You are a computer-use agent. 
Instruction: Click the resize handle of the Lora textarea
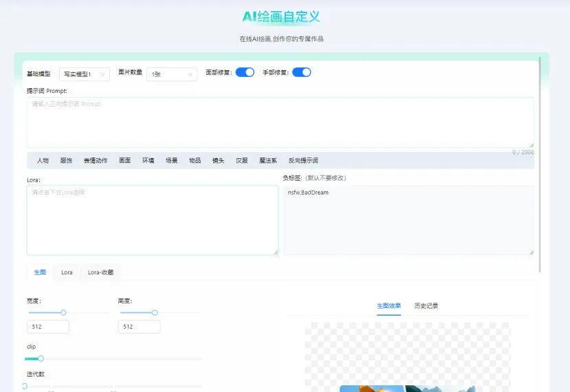click(276, 252)
